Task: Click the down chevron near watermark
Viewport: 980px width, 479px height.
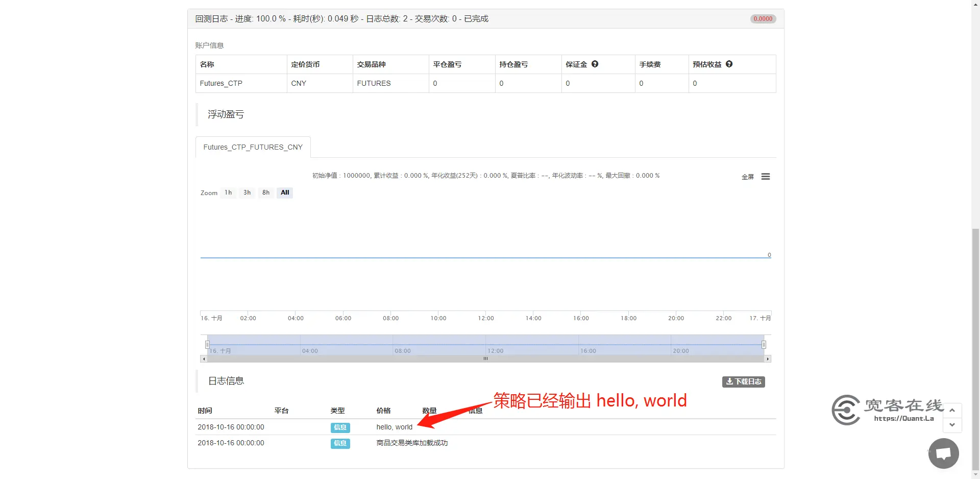Action: click(x=952, y=425)
